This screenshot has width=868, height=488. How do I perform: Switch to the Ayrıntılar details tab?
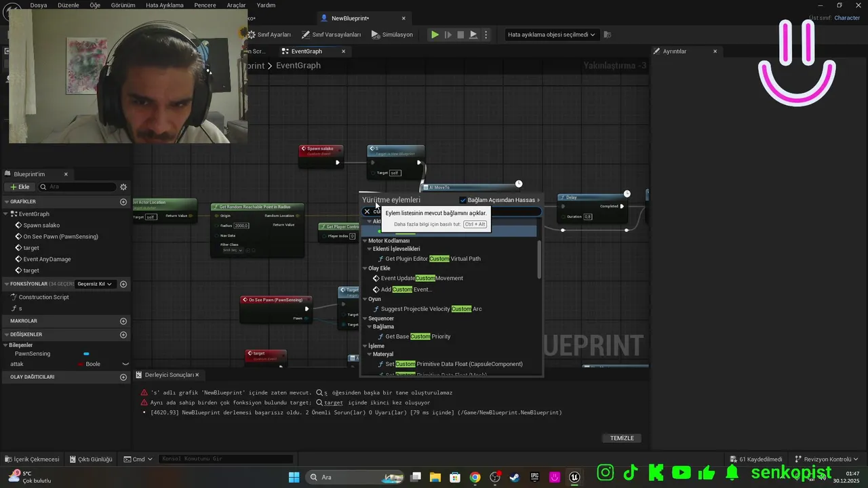(x=675, y=52)
